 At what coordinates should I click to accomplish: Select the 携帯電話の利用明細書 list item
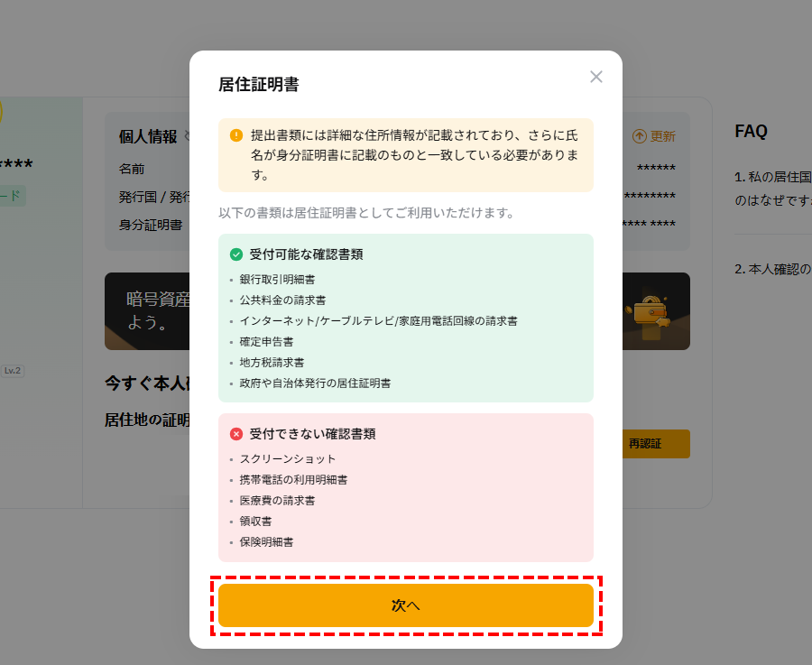tap(293, 480)
